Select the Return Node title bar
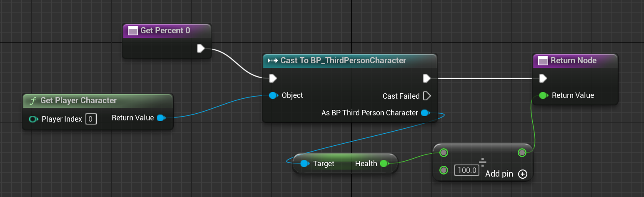Screen dimensions: 644x197 [x=574, y=61]
